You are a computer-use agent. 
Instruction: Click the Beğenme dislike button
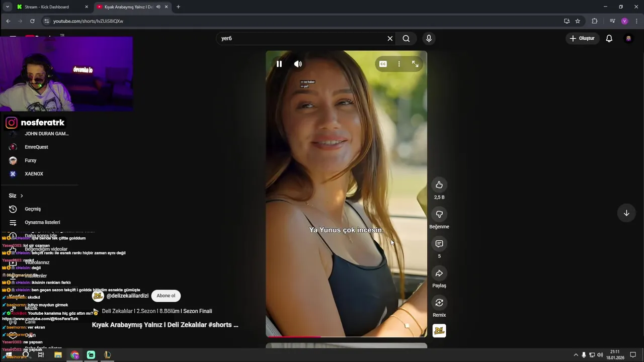tap(439, 214)
